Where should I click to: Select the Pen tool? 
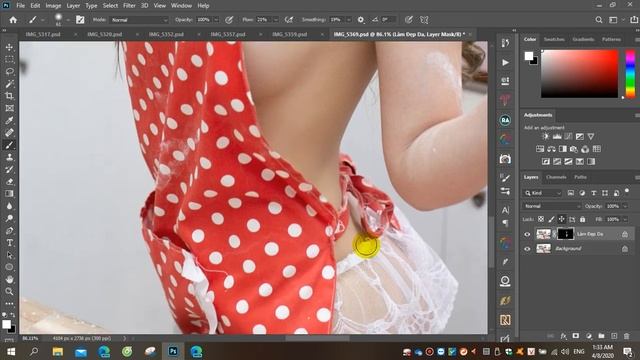pos(9,231)
